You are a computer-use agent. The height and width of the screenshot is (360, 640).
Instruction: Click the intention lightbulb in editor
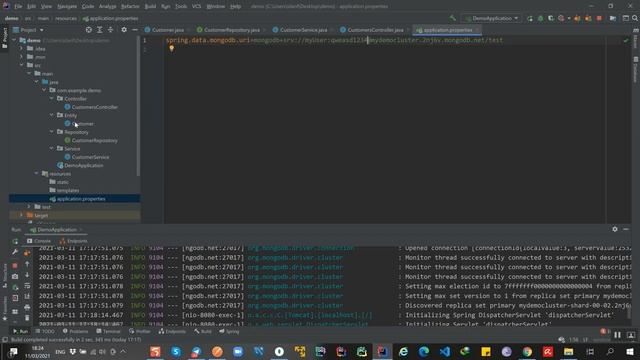[171, 49]
